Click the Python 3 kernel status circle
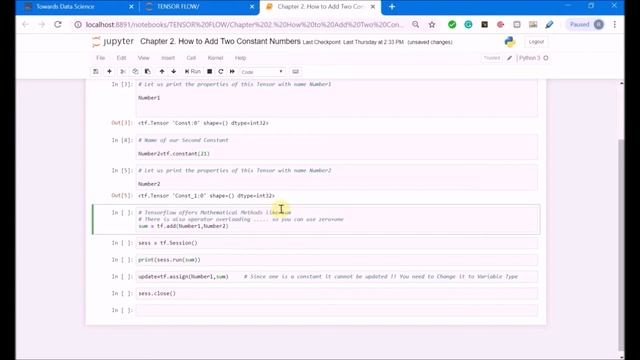640x360 pixels. (546, 58)
